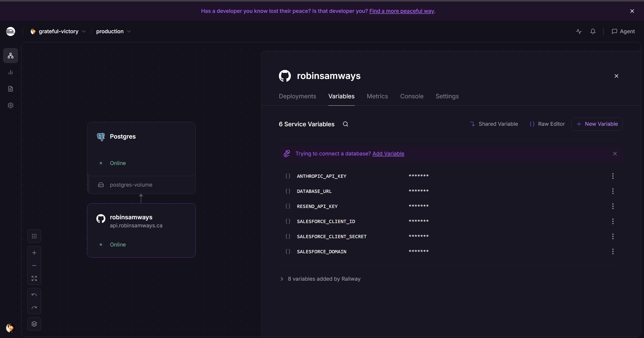
Task: Open the Architecture view in sidebar
Action: coord(11,56)
